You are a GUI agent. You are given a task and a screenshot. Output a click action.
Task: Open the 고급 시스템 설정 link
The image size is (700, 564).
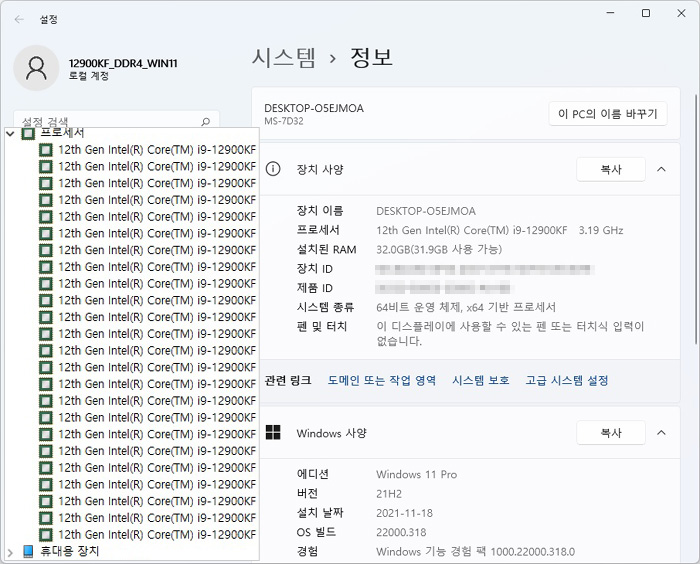pyautogui.click(x=567, y=380)
